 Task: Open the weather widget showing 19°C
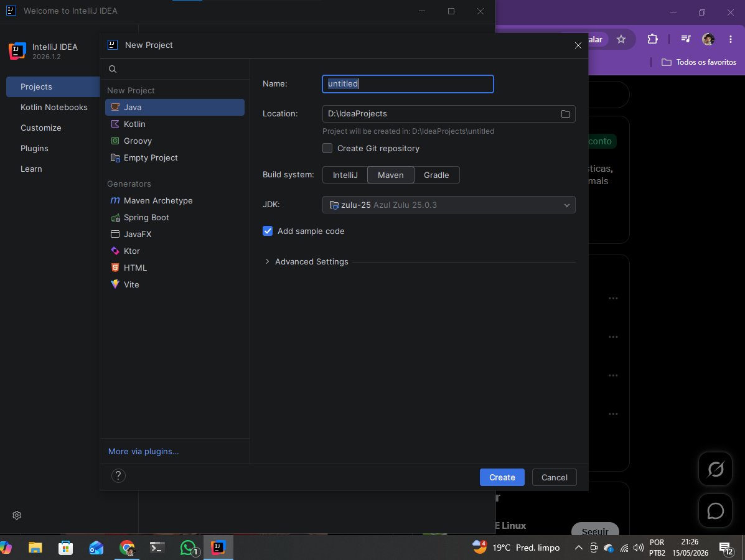coord(516,548)
